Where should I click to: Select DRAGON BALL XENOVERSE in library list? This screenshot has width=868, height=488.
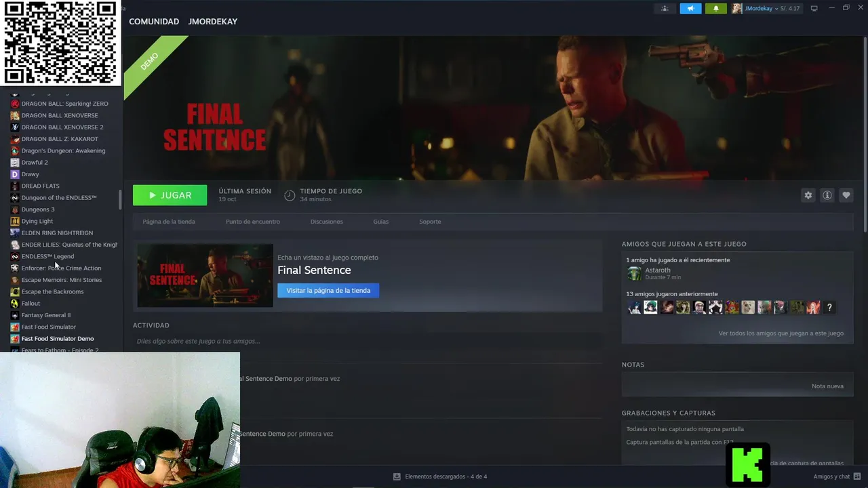60,116
